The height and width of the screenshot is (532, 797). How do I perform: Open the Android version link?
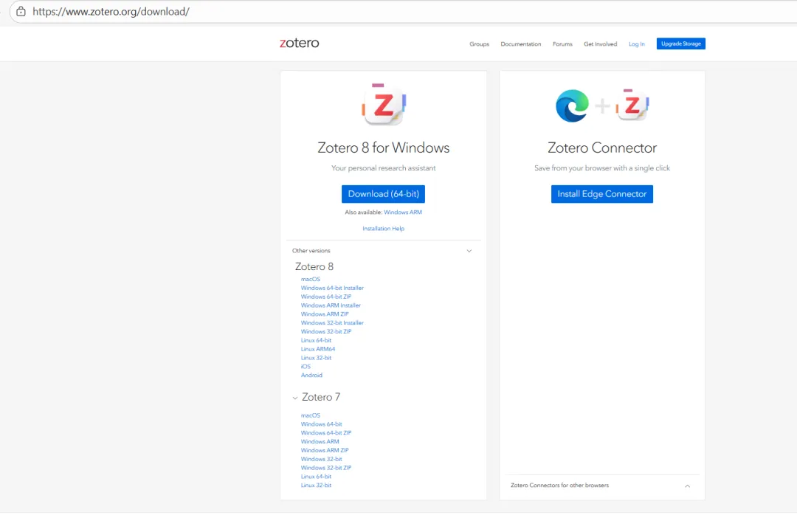point(311,375)
